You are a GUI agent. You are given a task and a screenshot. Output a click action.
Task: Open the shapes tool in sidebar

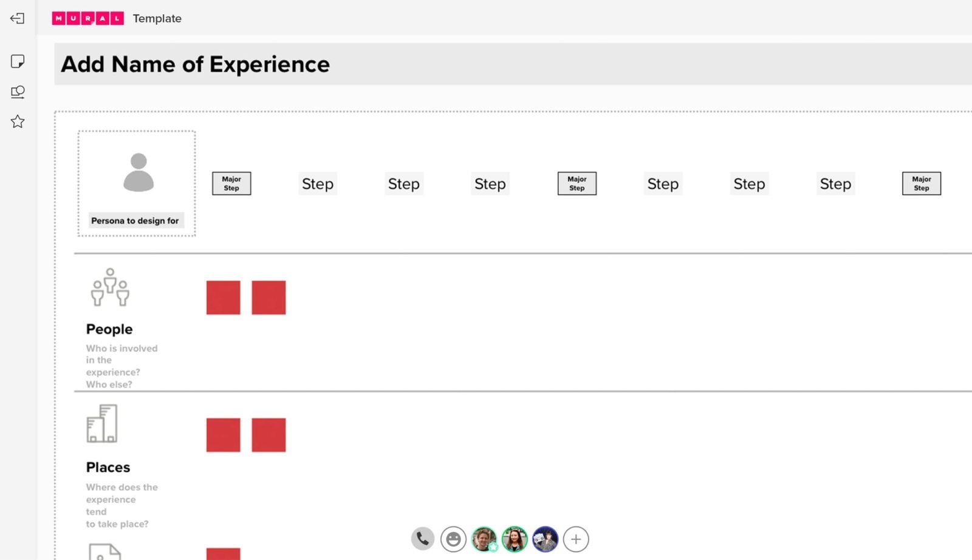pyautogui.click(x=18, y=92)
